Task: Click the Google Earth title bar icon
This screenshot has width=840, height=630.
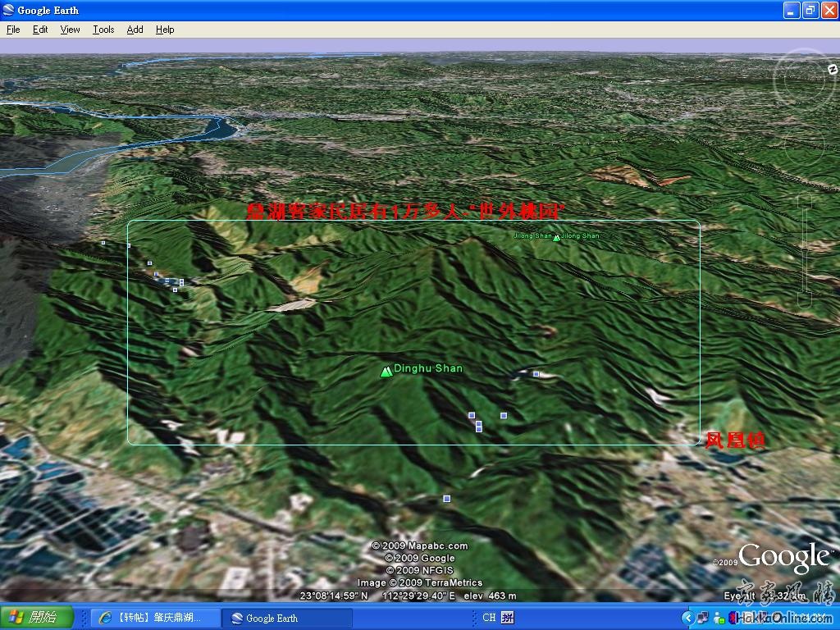Action: click(8, 10)
